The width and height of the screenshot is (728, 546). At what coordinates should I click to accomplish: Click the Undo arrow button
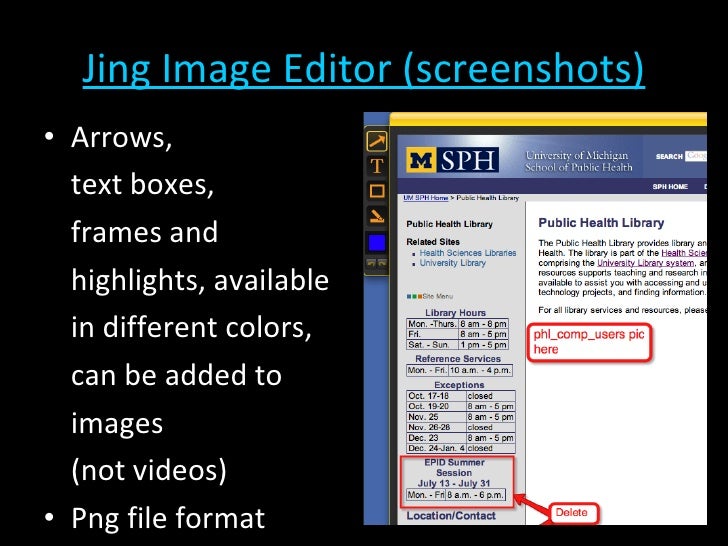[371, 263]
